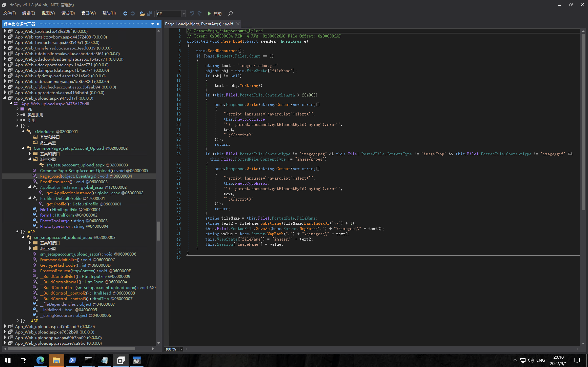Click the Open file folder toolbar icon

coord(142,14)
